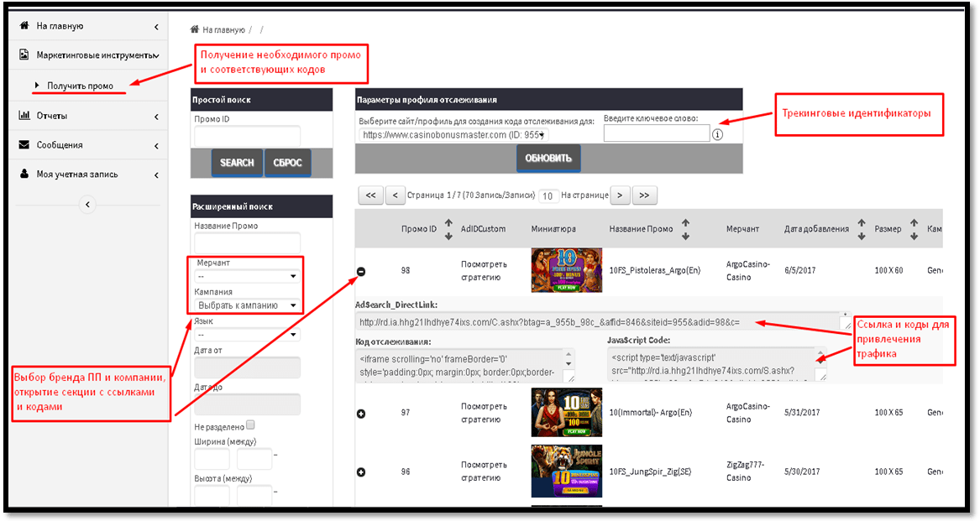Click the СБРОС reset button
The height and width of the screenshot is (521, 980).
point(287,163)
